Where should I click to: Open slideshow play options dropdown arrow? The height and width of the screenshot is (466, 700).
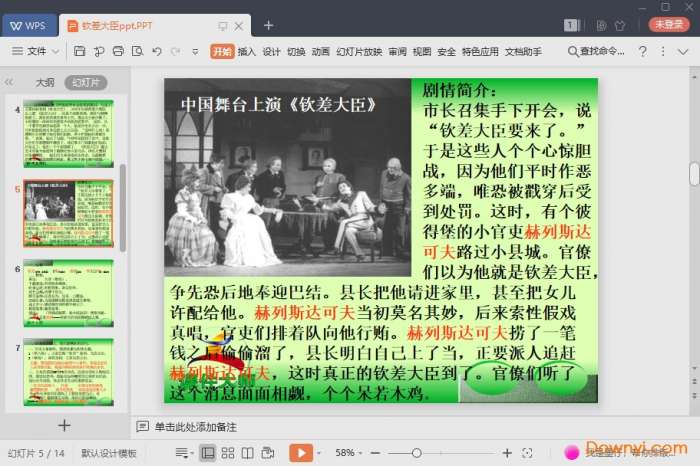[319, 453]
